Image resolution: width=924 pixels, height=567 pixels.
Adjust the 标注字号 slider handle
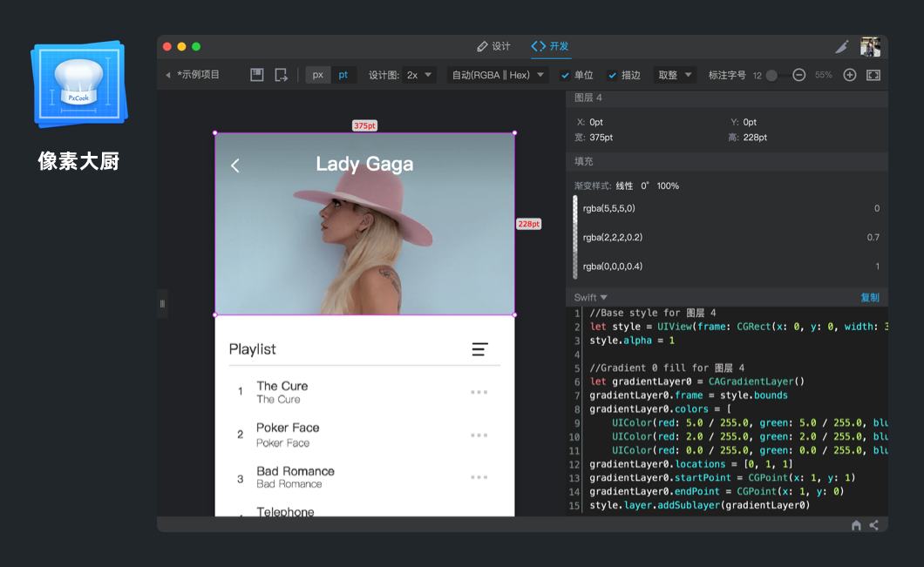point(771,76)
